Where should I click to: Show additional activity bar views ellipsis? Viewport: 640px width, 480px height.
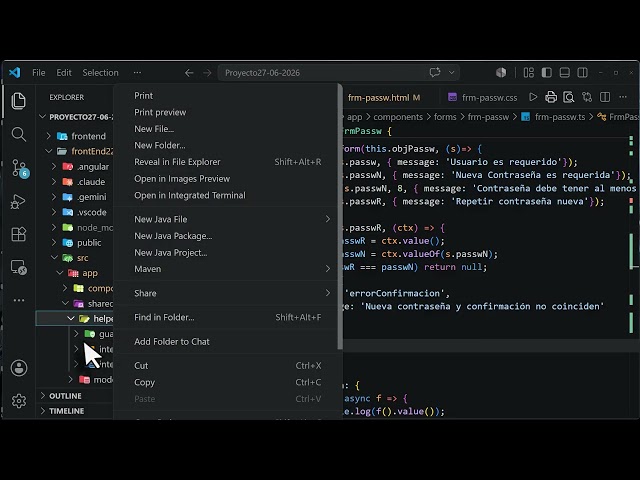[x=19, y=300]
